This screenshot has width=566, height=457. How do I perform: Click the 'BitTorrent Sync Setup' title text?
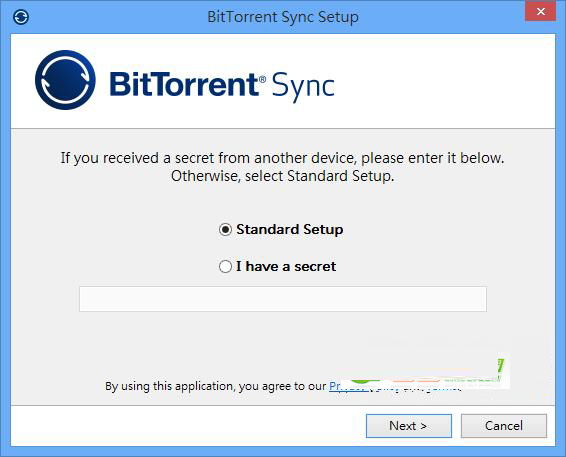click(283, 17)
